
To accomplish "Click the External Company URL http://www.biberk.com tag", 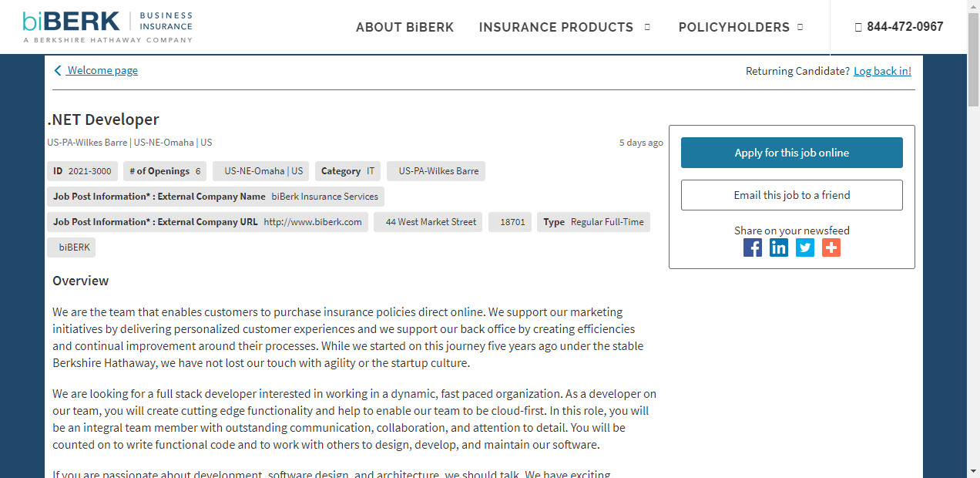I will pyautogui.click(x=207, y=222).
